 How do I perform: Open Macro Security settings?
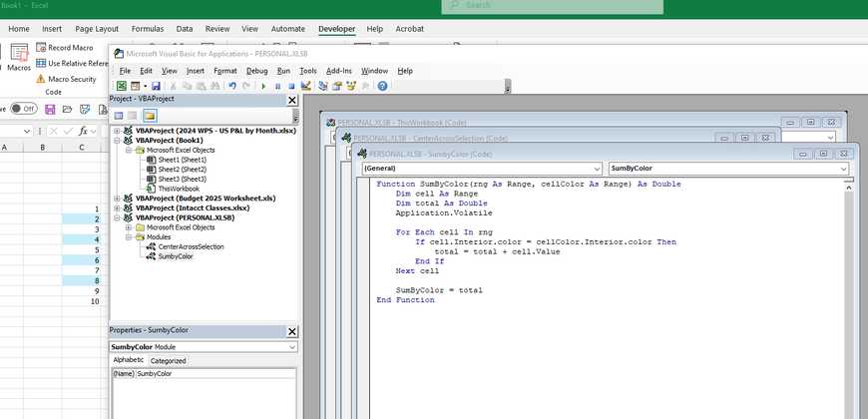[x=67, y=79]
